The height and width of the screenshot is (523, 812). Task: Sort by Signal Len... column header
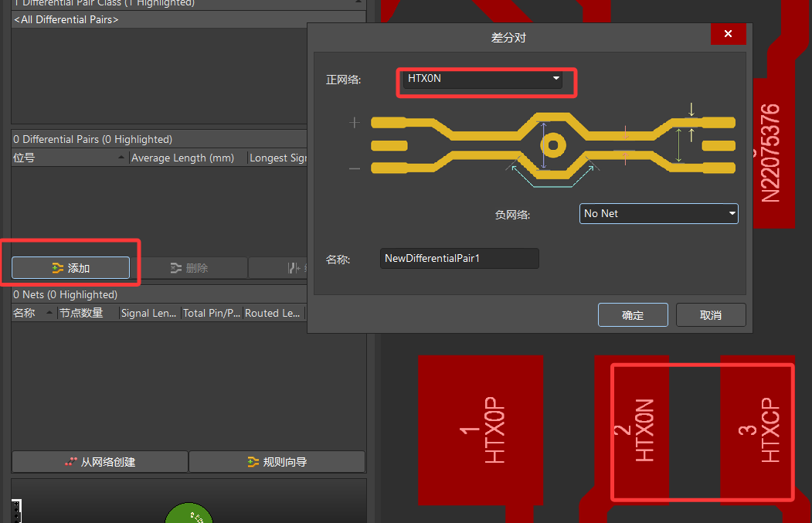[149, 314]
